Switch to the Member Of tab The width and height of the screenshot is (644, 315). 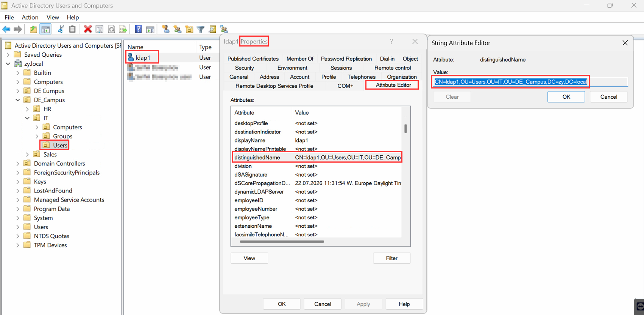300,59
